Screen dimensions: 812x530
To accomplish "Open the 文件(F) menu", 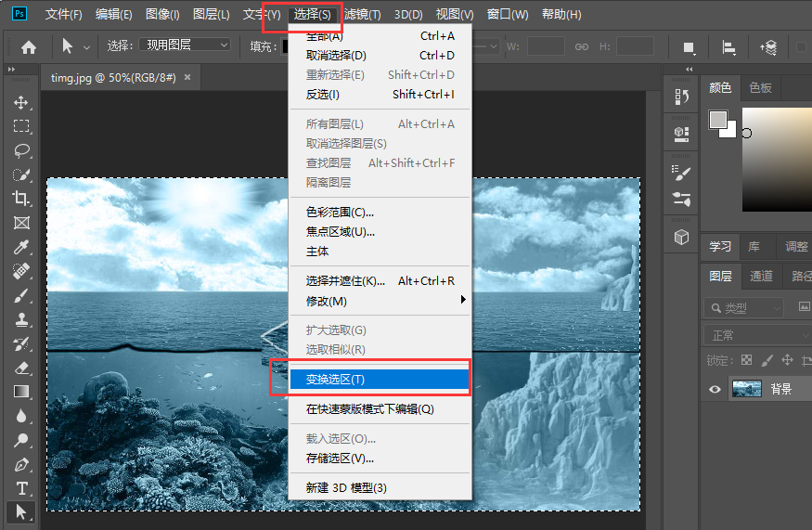I will (x=64, y=15).
